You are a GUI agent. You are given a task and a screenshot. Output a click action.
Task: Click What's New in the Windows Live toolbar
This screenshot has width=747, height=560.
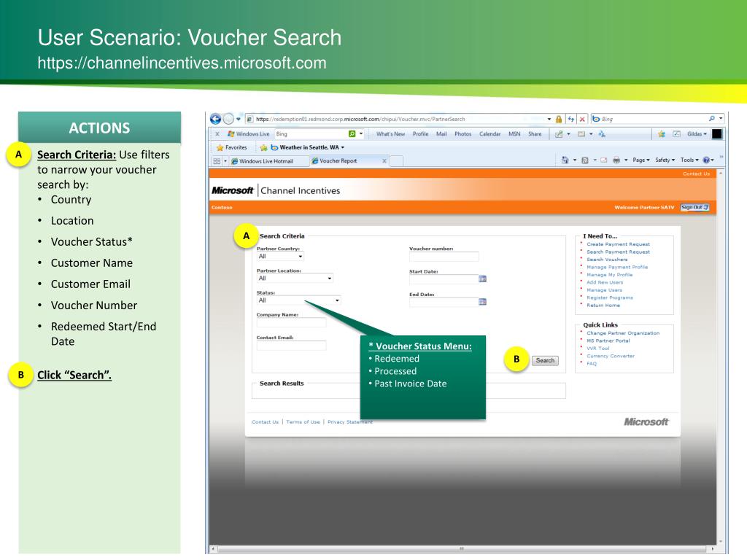[x=390, y=134]
